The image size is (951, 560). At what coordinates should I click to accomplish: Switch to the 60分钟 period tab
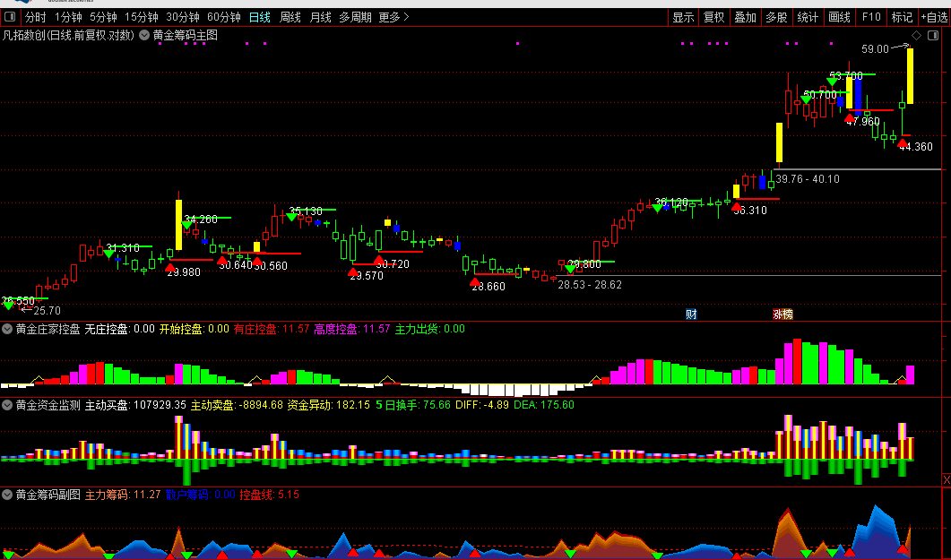tap(224, 17)
